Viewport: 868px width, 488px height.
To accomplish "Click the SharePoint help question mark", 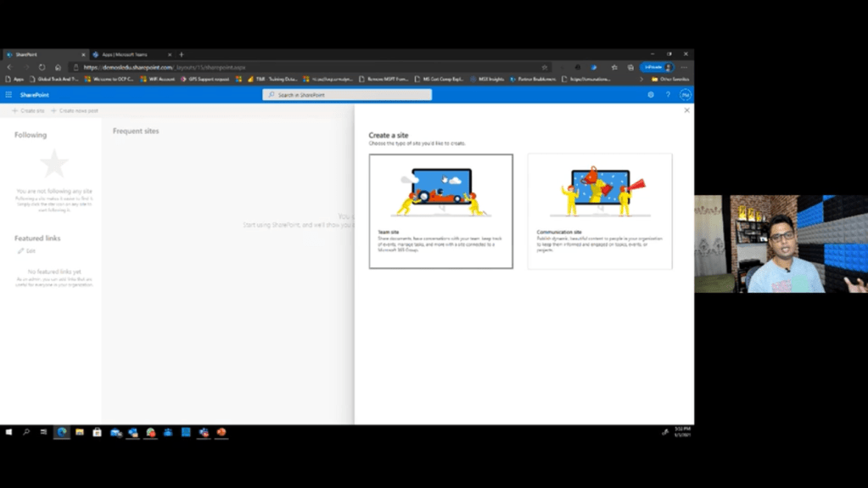I will point(668,95).
